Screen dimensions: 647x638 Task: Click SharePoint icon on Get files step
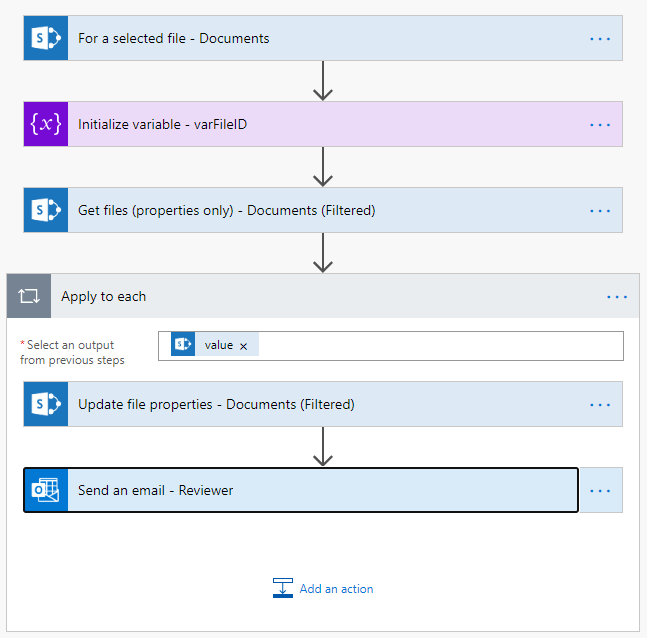point(46,210)
